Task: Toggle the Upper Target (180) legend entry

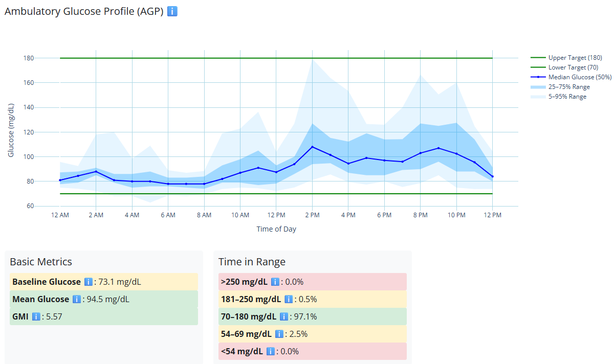Action: 568,58
